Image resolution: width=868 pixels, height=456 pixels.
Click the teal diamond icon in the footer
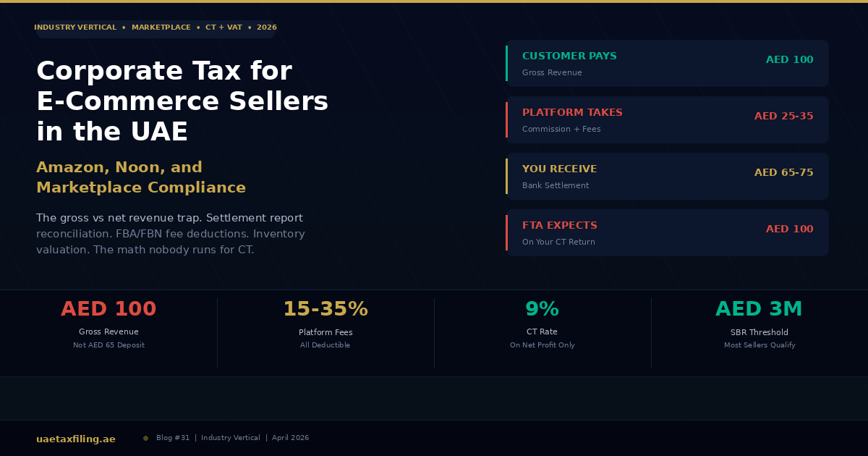(x=145, y=437)
